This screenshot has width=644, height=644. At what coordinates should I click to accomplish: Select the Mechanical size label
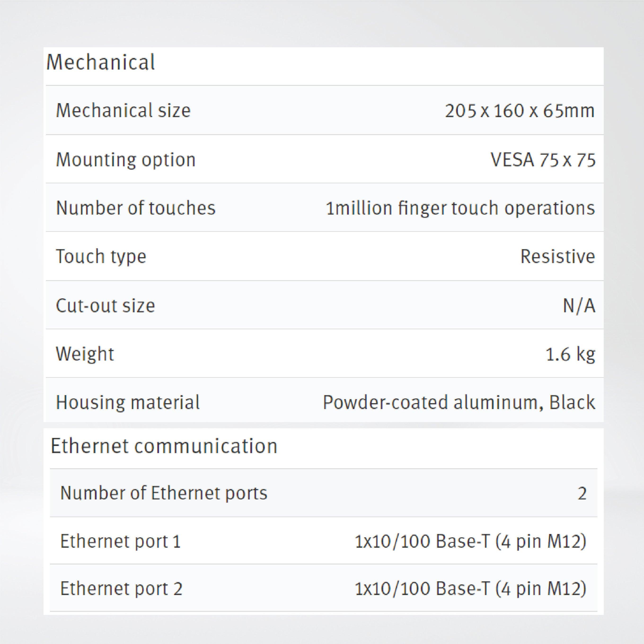tap(123, 110)
